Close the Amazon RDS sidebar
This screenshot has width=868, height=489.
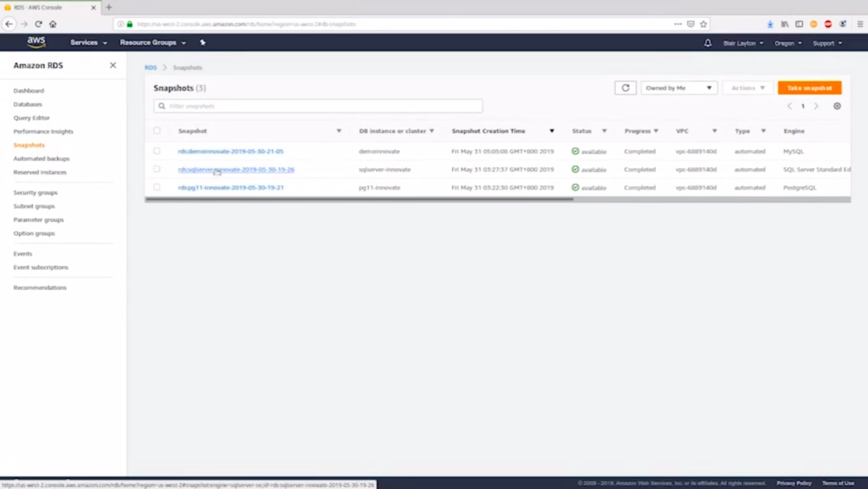point(113,65)
